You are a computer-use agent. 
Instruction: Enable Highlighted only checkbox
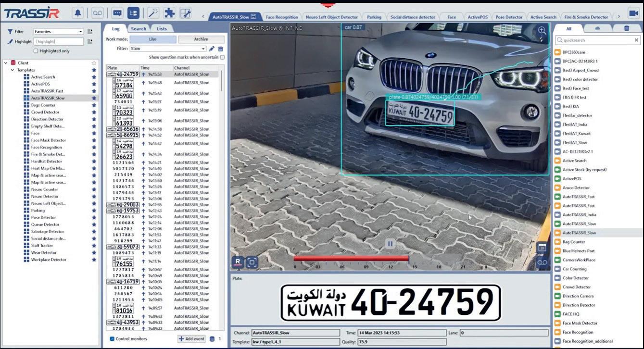(36, 51)
